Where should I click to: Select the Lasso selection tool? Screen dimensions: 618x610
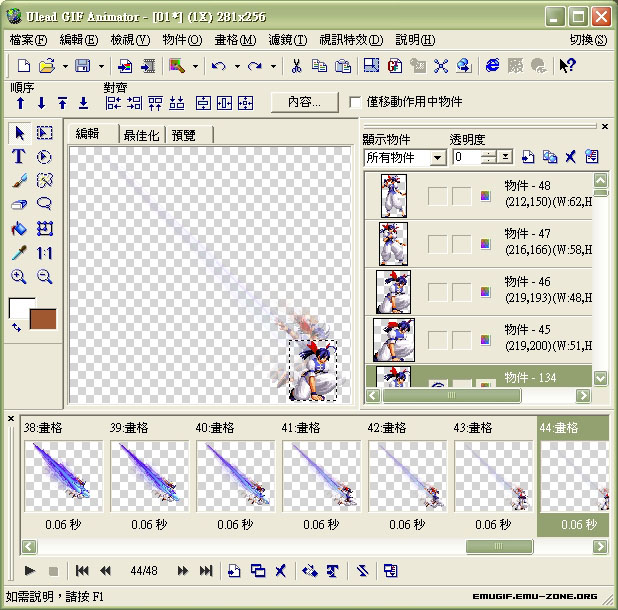coord(45,204)
